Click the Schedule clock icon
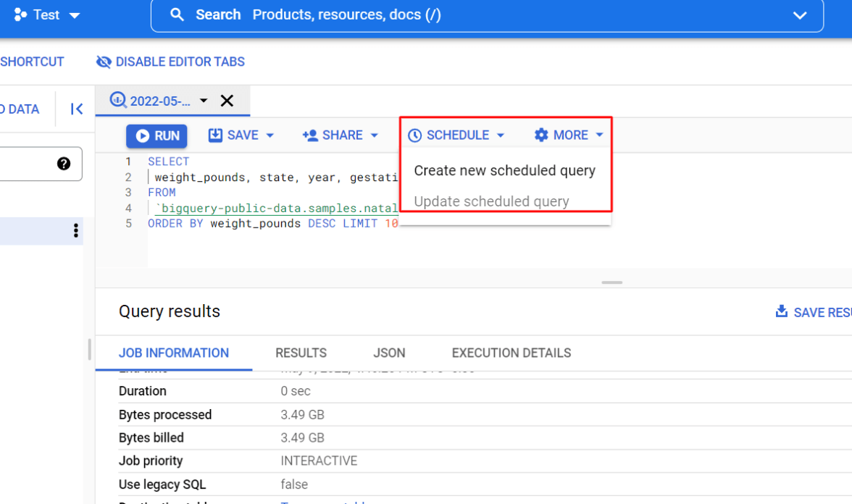This screenshot has width=852, height=504. pos(415,135)
